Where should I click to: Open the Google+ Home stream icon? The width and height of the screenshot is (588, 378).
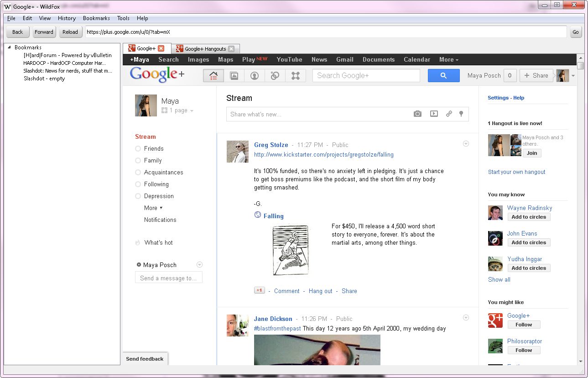[x=213, y=76]
